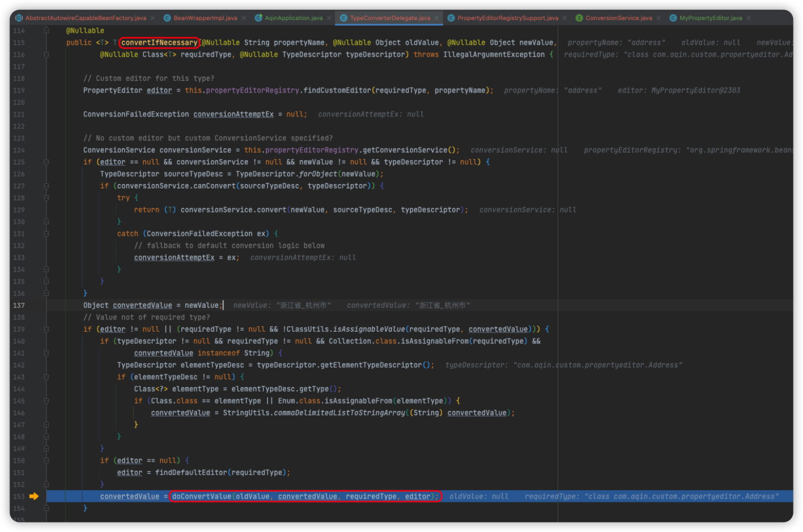803x532 pixels.
Task: Click the AqinApplication.java runnable class icon
Action: pos(258,18)
